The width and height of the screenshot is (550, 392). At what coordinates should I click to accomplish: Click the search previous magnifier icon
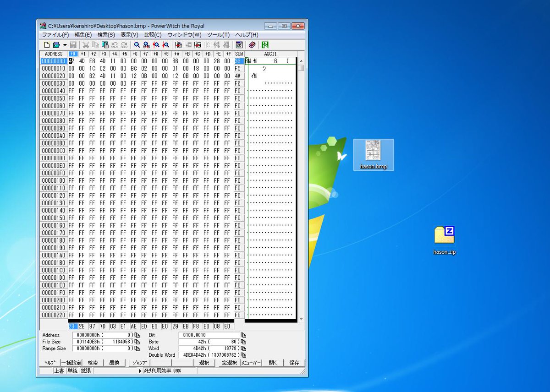click(156, 45)
